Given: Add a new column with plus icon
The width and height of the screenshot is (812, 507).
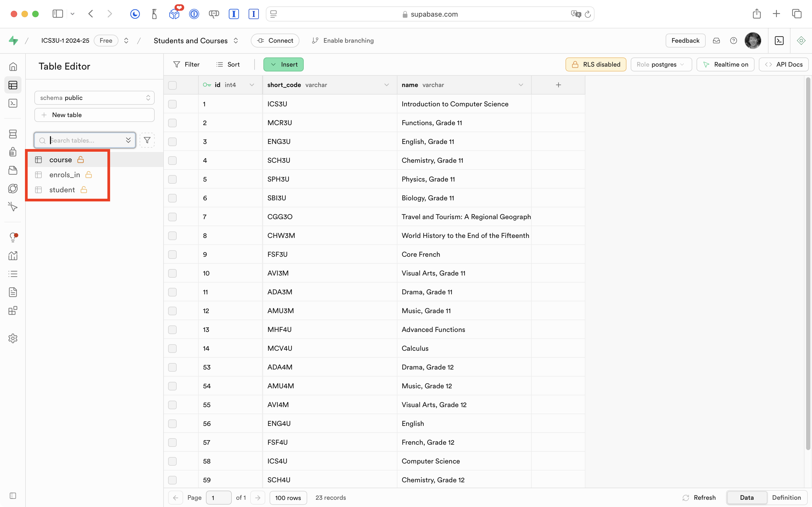Looking at the screenshot, I should point(558,85).
